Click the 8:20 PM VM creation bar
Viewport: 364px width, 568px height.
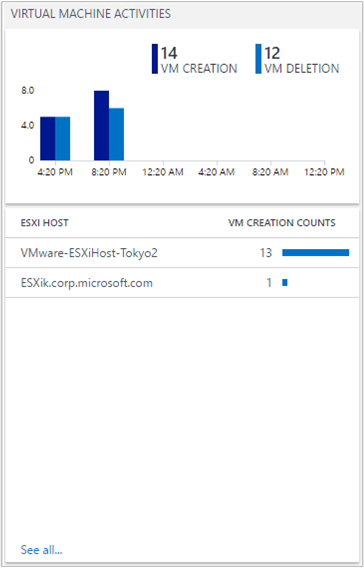coord(101,125)
